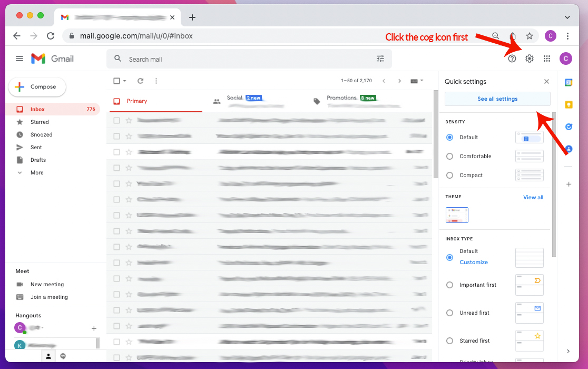The image size is (588, 369).
Task: Switch to the Primary tab
Action: pos(155,101)
